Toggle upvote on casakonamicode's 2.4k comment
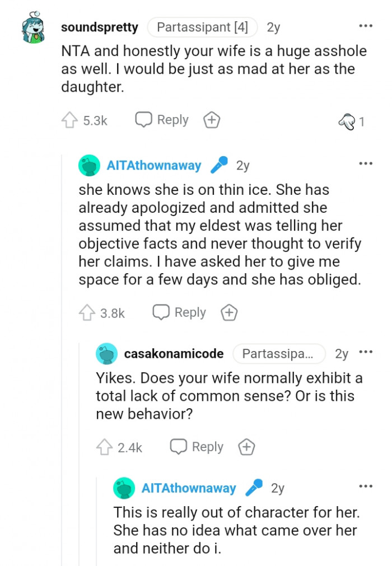Image resolution: width=392 pixels, height=566 pixels. click(x=106, y=446)
